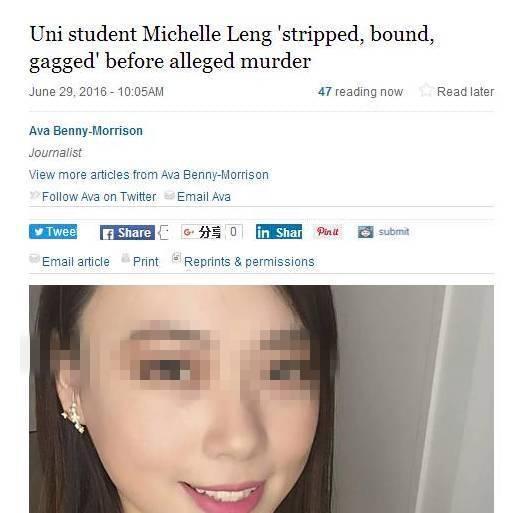Click the envelope icon beside Email article
This screenshot has width=511, height=513.
[34, 258]
